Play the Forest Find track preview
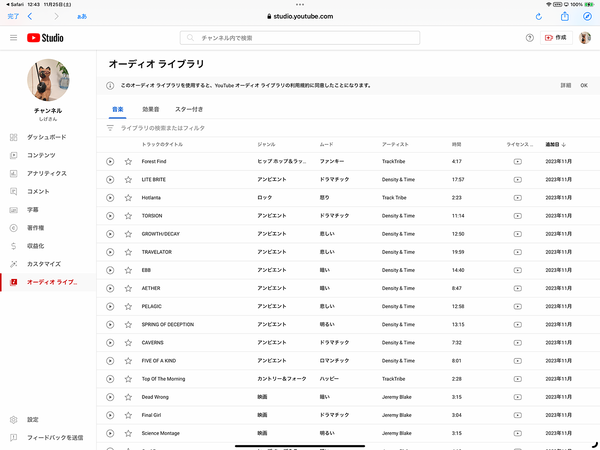 point(110,160)
